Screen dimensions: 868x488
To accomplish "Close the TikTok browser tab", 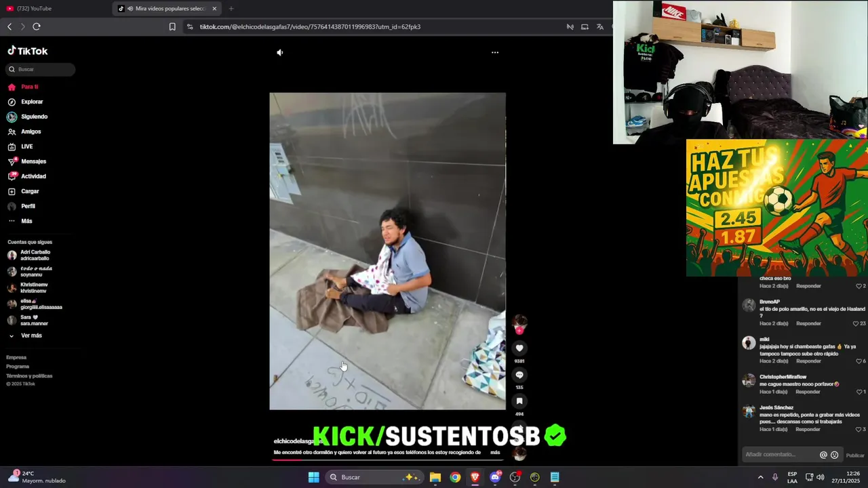I will coord(214,9).
